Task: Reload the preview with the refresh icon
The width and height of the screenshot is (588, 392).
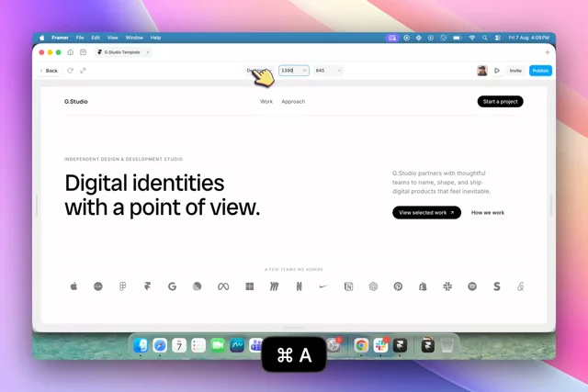Action: click(x=70, y=71)
